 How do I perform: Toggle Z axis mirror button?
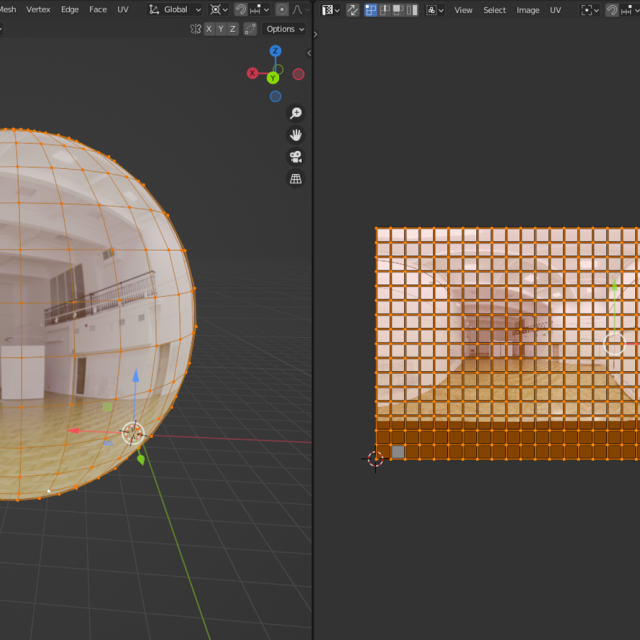233,29
